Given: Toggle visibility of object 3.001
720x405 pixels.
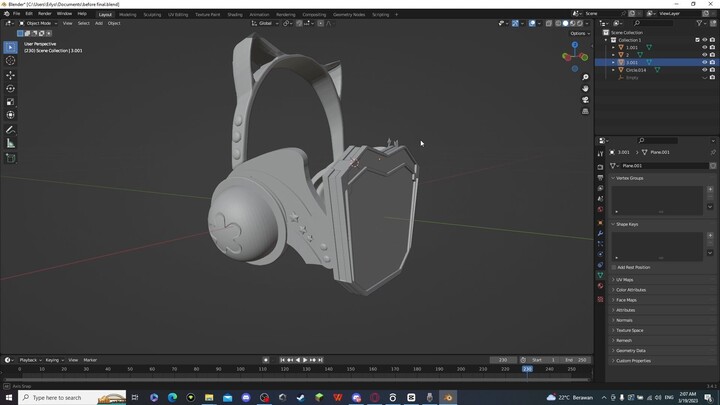Looking at the screenshot, I should coord(704,62).
